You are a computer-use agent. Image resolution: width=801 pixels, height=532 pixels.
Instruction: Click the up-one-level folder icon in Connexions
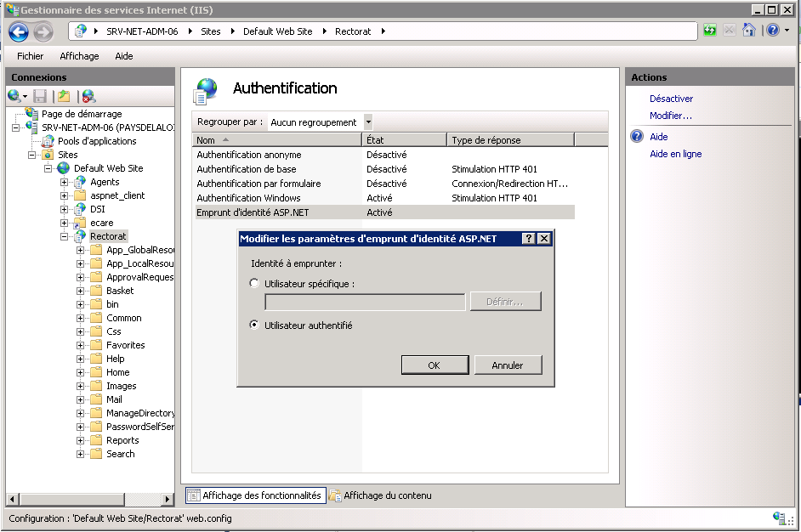coord(64,96)
